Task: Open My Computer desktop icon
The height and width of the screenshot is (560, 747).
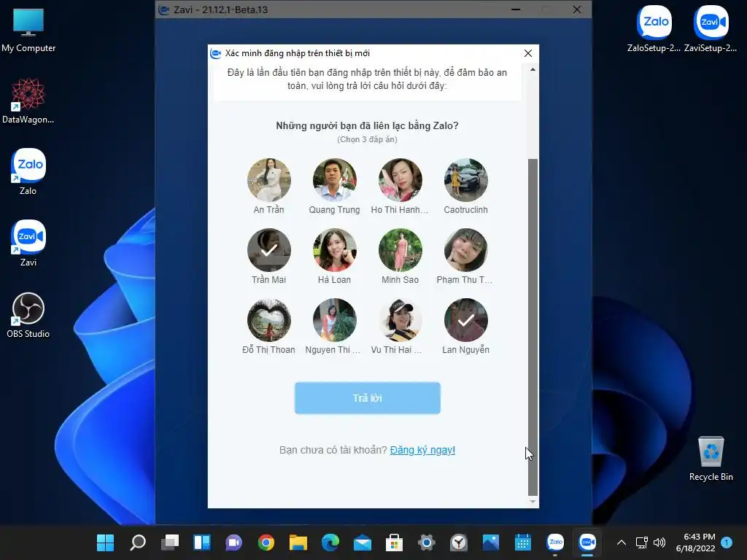Action: [28, 31]
